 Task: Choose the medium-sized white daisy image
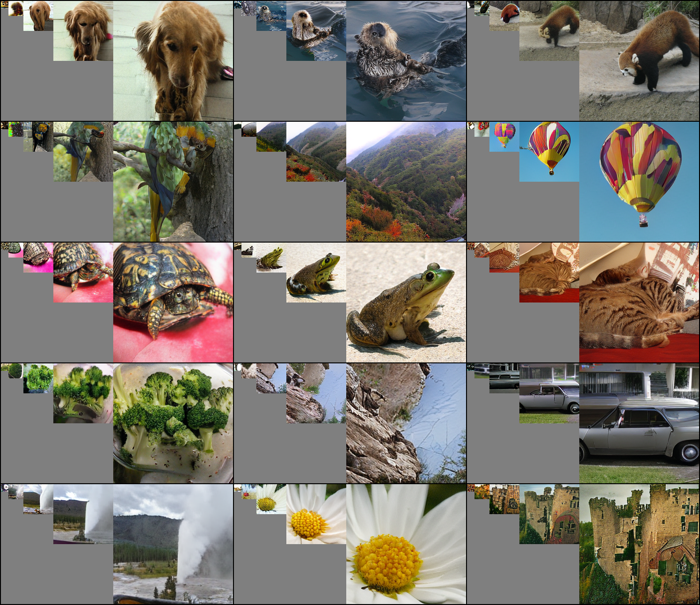click(316, 514)
